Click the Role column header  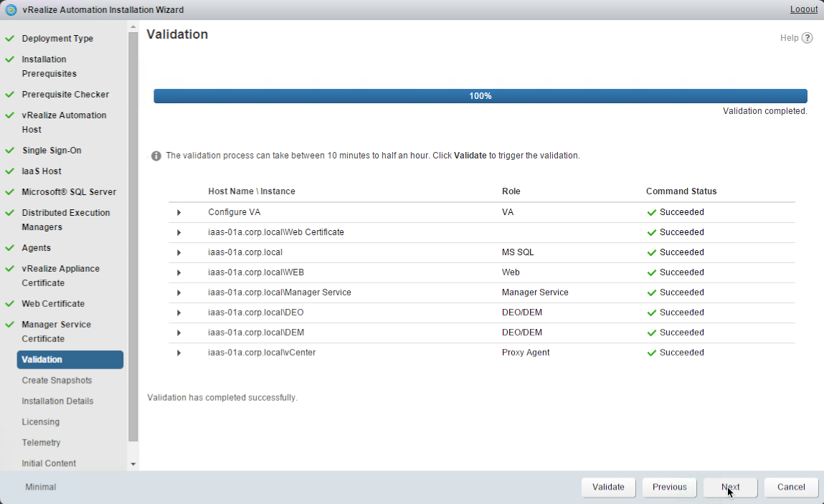click(511, 191)
